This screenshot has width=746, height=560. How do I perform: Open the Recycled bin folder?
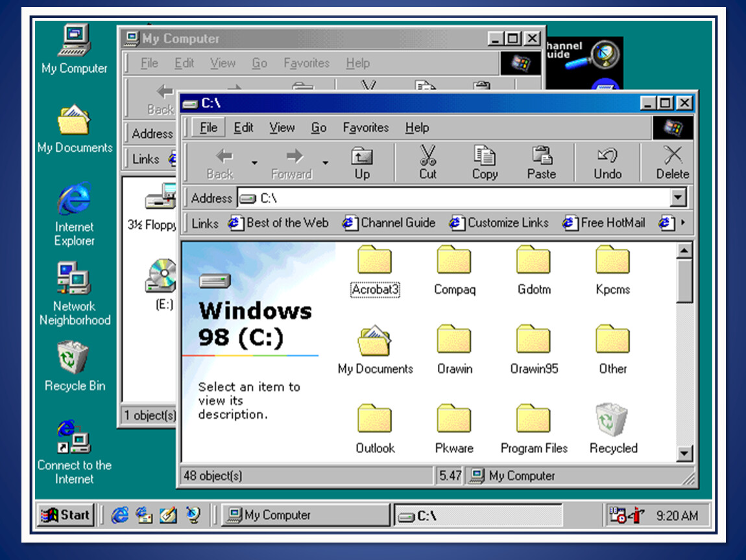pyautogui.click(x=613, y=429)
